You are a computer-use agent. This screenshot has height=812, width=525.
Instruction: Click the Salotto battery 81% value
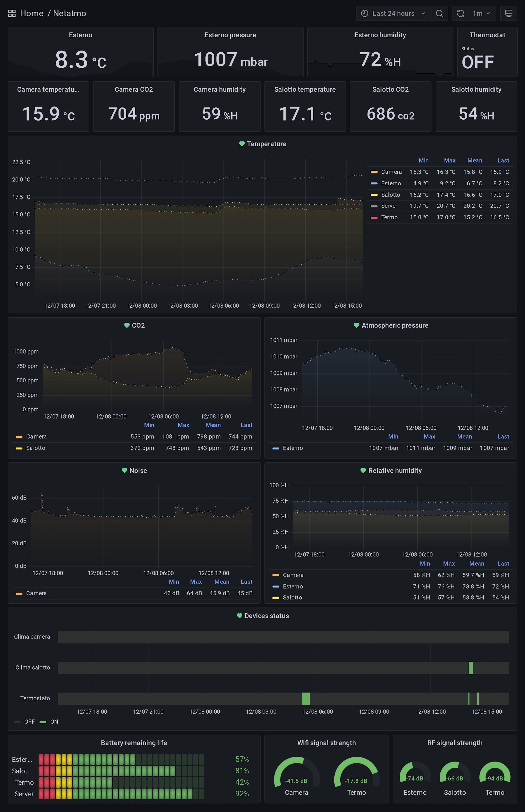click(x=242, y=771)
